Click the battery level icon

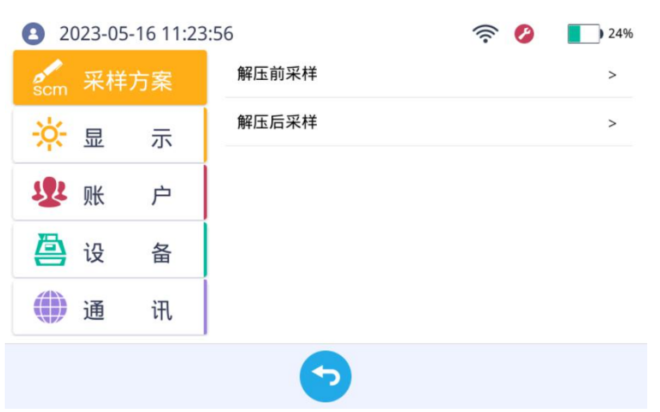pyautogui.click(x=584, y=33)
